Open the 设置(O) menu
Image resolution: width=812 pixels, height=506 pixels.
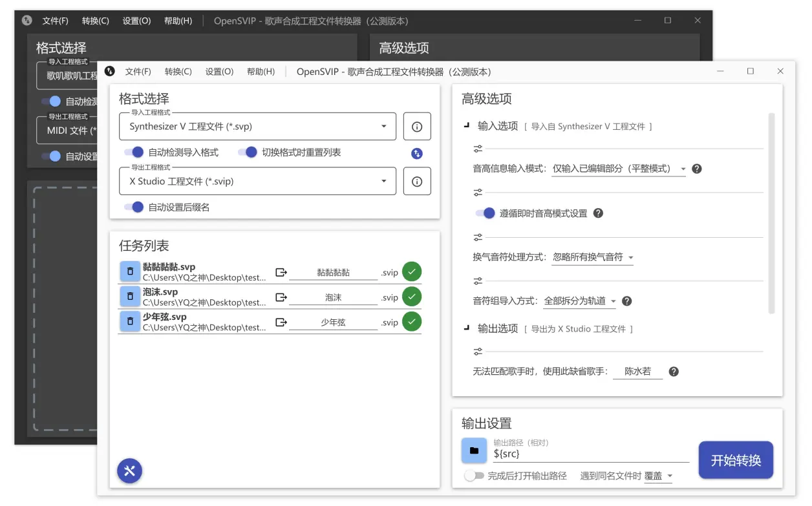(x=219, y=72)
